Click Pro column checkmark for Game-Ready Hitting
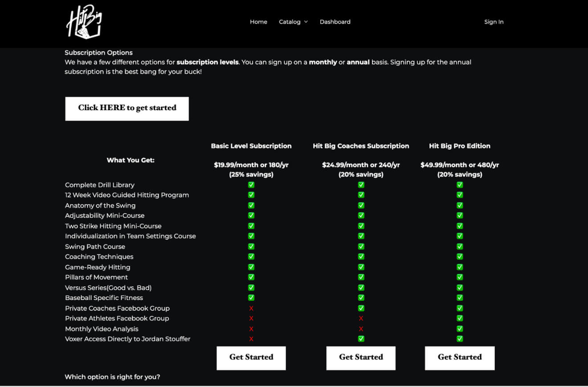 coord(460,267)
